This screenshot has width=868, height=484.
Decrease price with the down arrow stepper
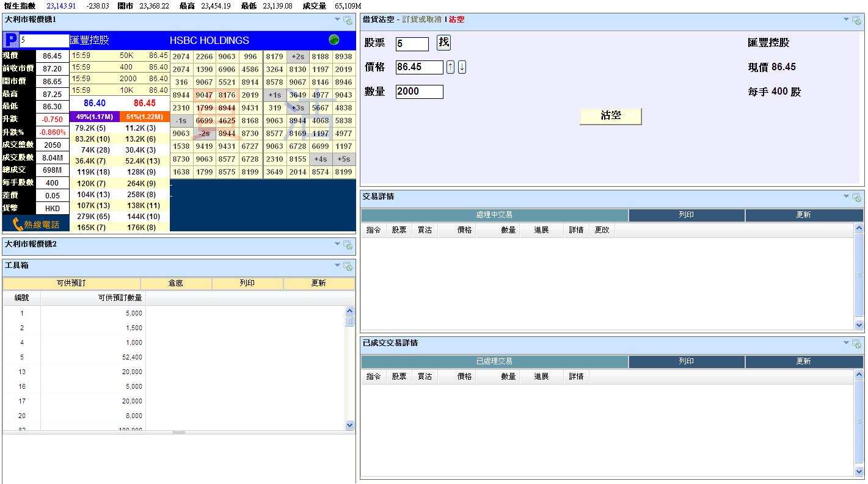(x=462, y=67)
